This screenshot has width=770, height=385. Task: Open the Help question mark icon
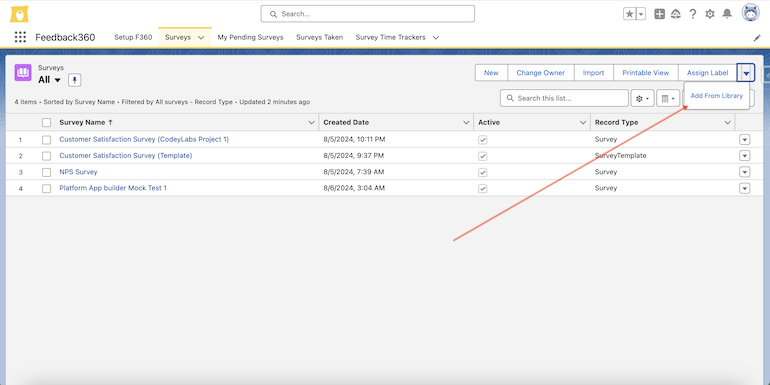point(692,14)
